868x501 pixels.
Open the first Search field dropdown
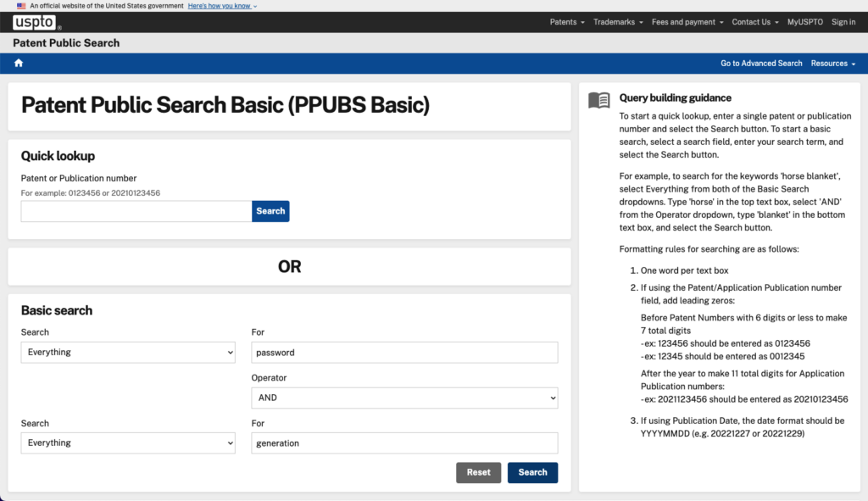pos(128,352)
